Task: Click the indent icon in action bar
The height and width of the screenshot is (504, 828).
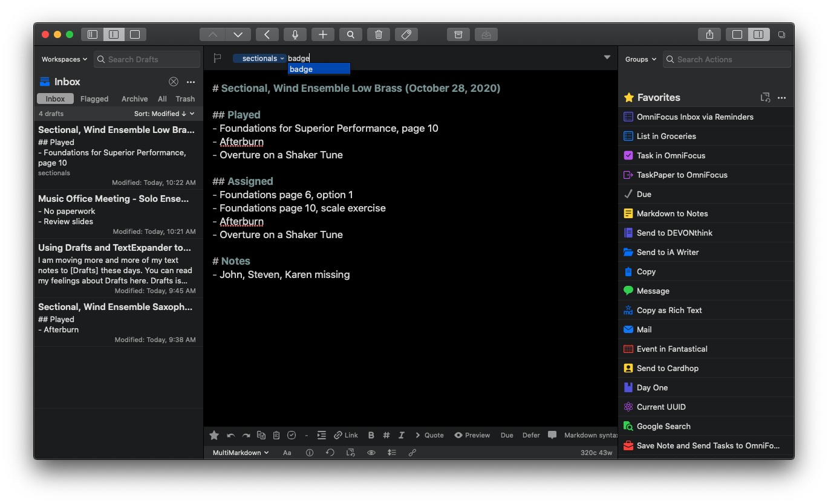Action: pyautogui.click(x=322, y=435)
